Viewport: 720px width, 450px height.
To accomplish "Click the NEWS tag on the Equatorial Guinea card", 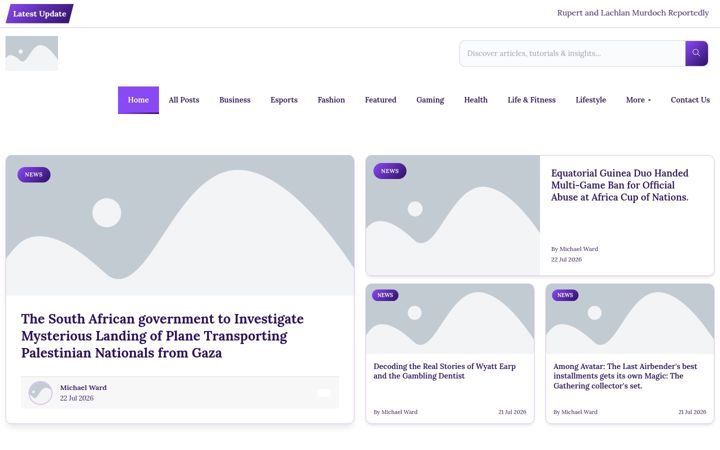I will [390, 171].
